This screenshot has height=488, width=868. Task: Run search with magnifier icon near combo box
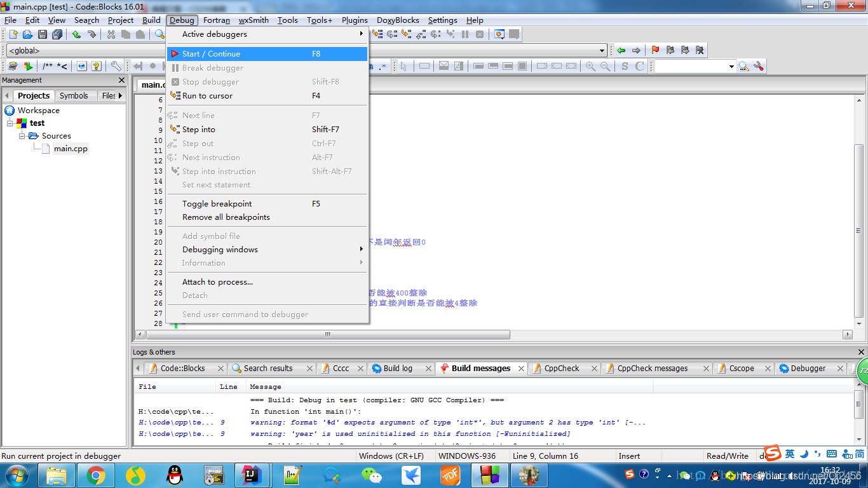click(x=743, y=66)
